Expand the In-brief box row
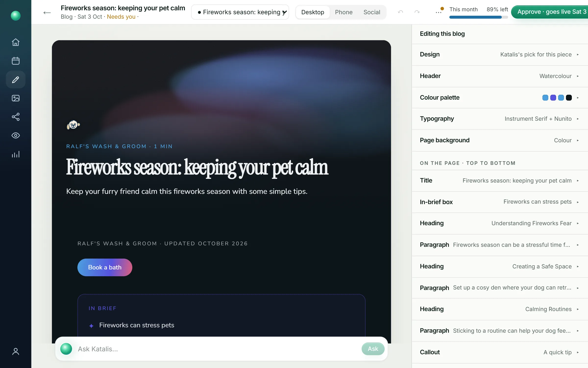Viewport: 588px width, 368px height. tap(500, 202)
